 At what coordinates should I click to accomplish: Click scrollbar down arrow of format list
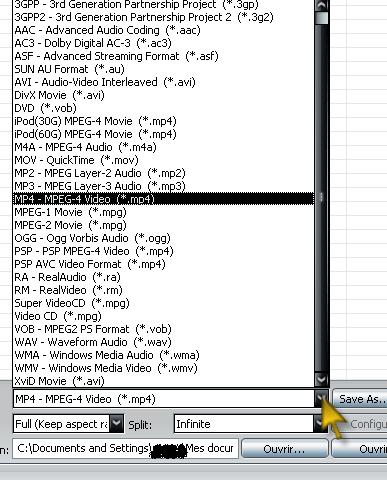(x=322, y=379)
